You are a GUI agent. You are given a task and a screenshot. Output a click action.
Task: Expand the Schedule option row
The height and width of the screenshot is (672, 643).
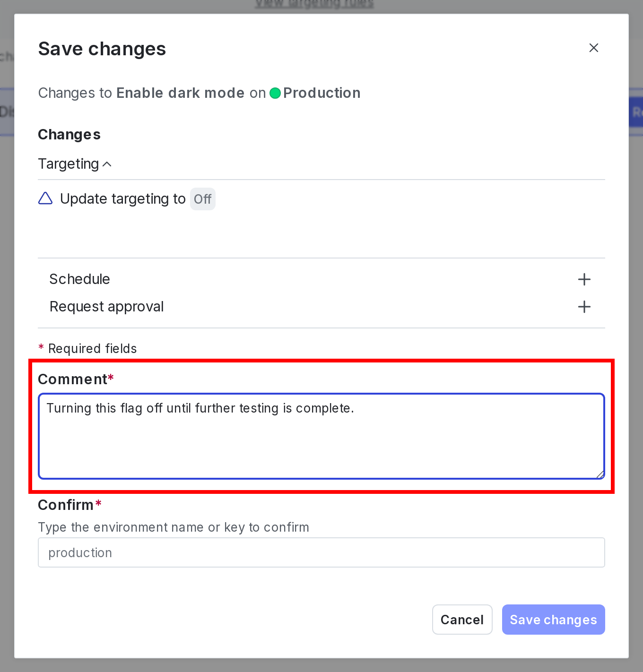[79, 279]
